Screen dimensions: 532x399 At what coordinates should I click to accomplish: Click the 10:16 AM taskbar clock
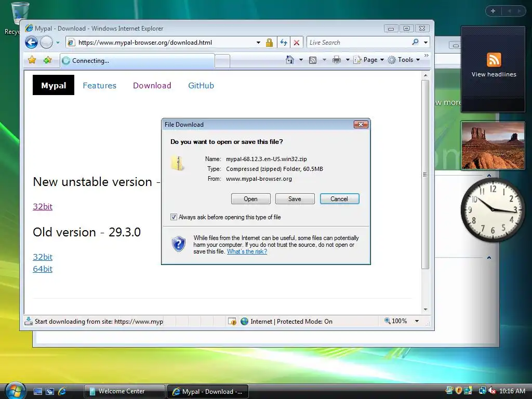point(512,391)
